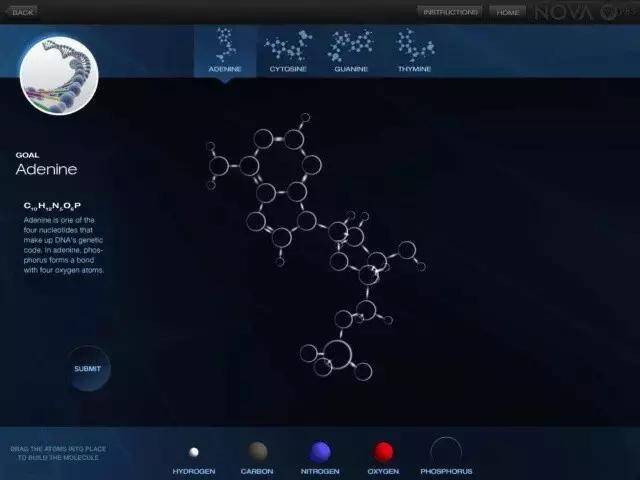Click the Hydrogen label

pyautogui.click(x=194, y=471)
